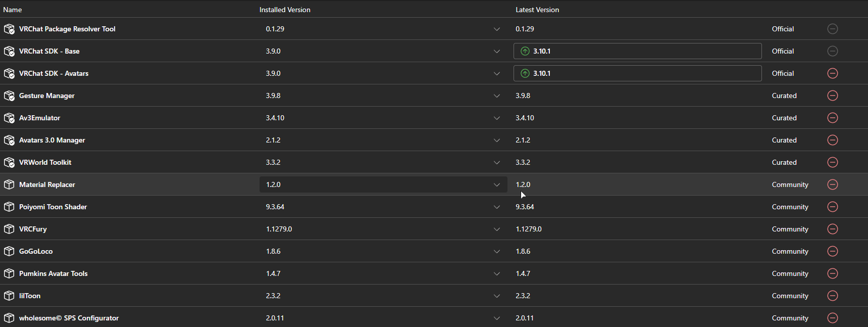The image size is (868, 327).
Task: Remove the Avatars 3.0 Manager package
Action: pos(833,140)
